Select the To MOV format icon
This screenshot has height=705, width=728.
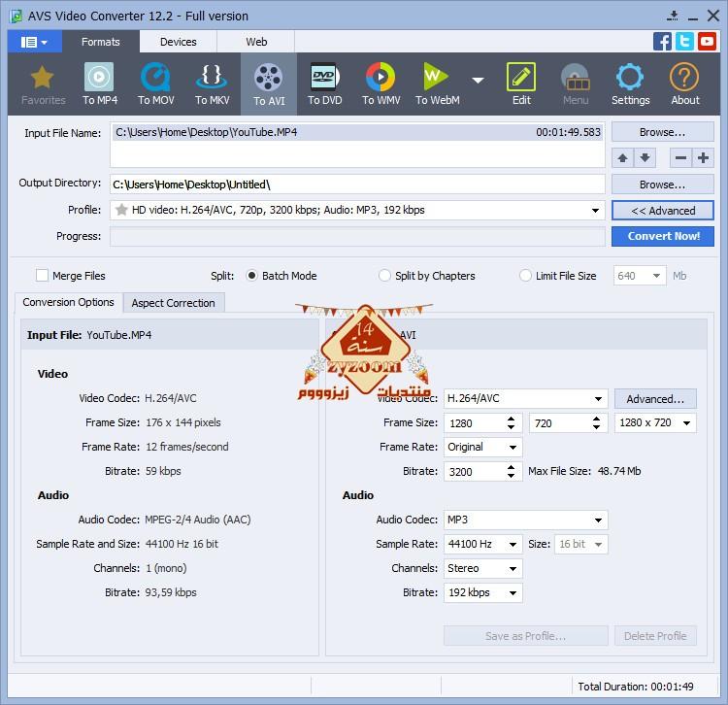[x=155, y=84]
